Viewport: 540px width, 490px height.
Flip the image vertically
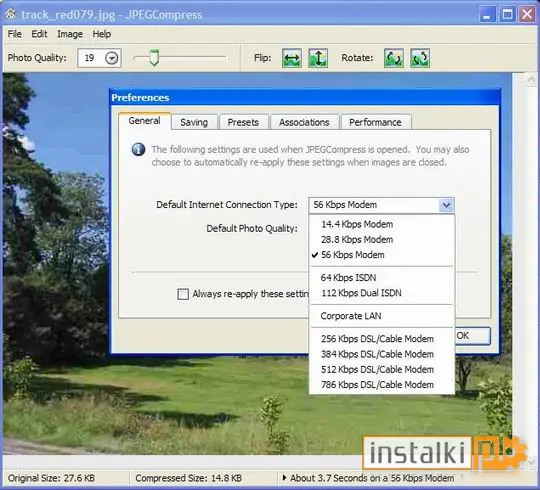tap(318, 58)
